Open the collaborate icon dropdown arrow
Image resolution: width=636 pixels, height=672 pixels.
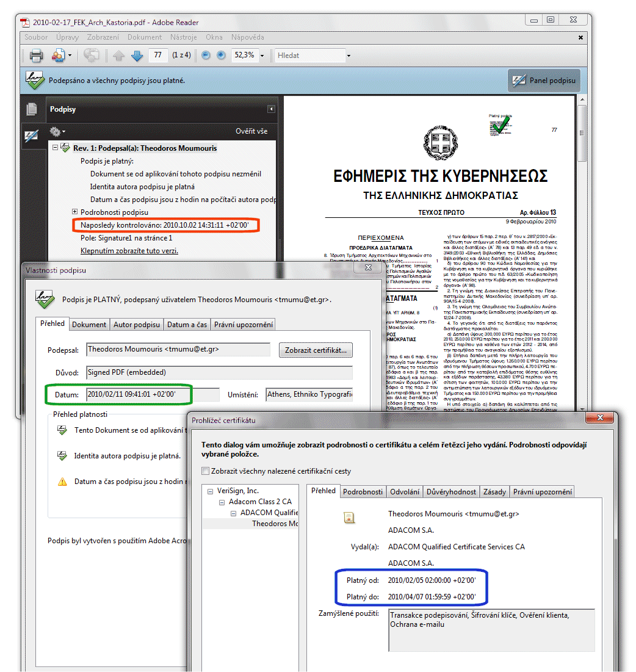[70, 56]
